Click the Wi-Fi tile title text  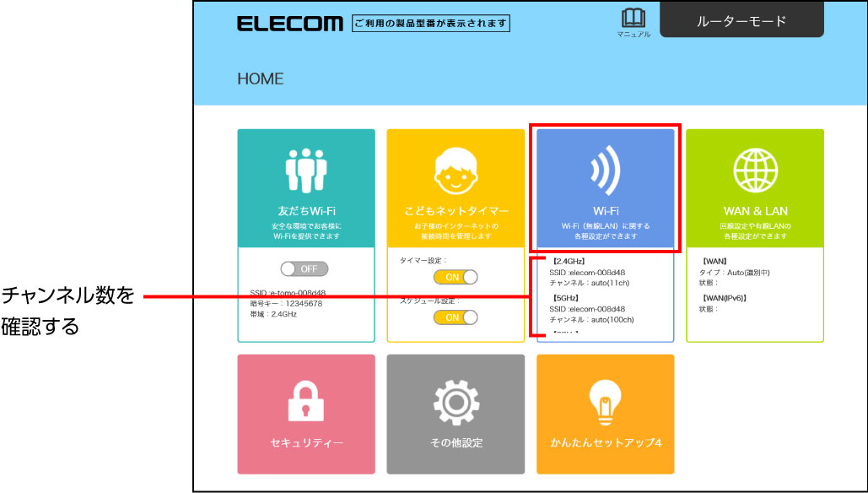click(x=606, y=211)
